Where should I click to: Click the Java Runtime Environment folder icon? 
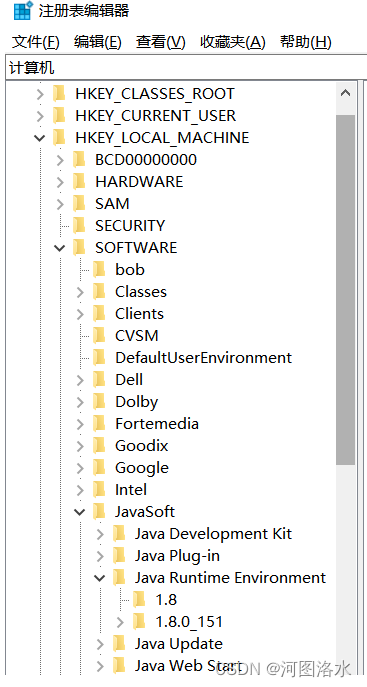pos(119,578)
